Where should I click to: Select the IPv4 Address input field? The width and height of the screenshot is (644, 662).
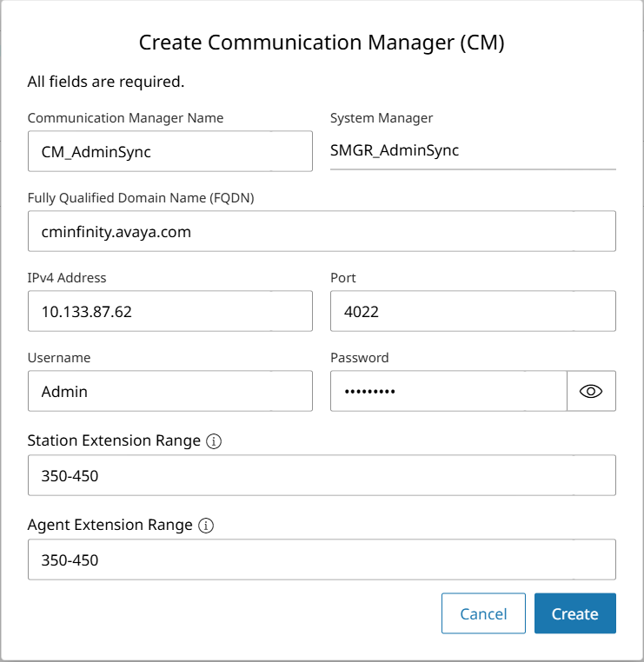170,311
